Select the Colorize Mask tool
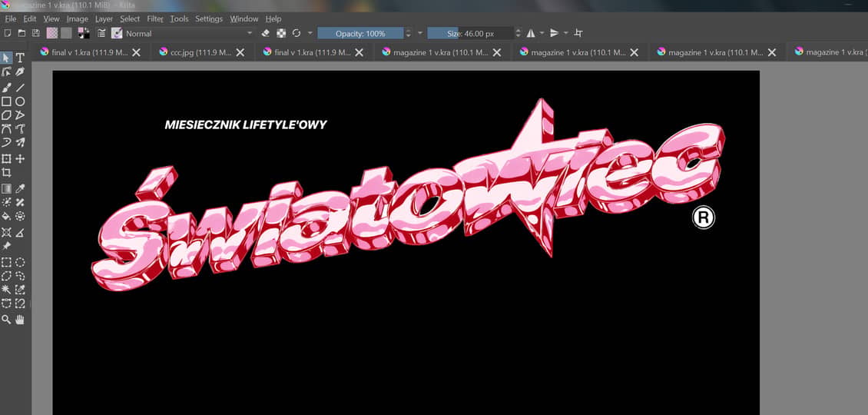This screenshot has width=868, height=415. click(6, 203)
